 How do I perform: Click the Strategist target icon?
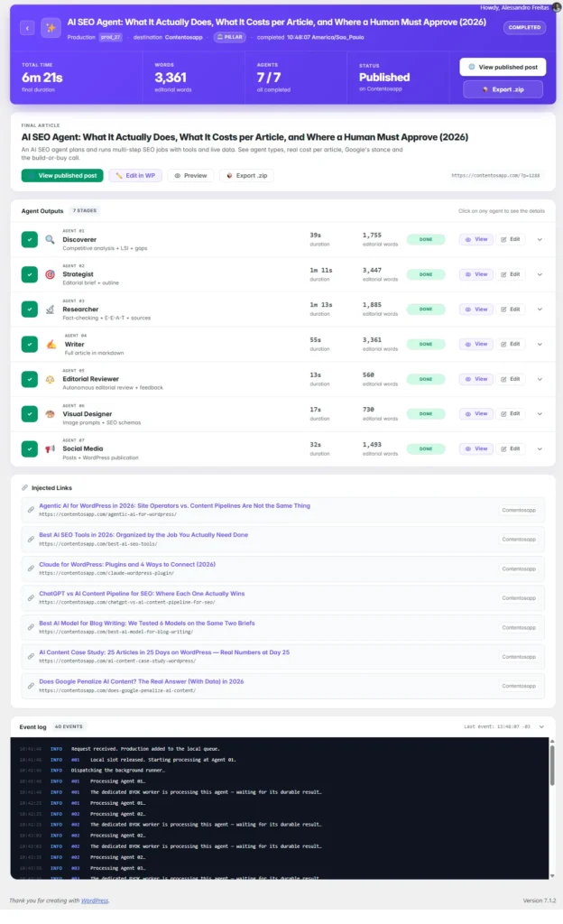coord(50,274)
